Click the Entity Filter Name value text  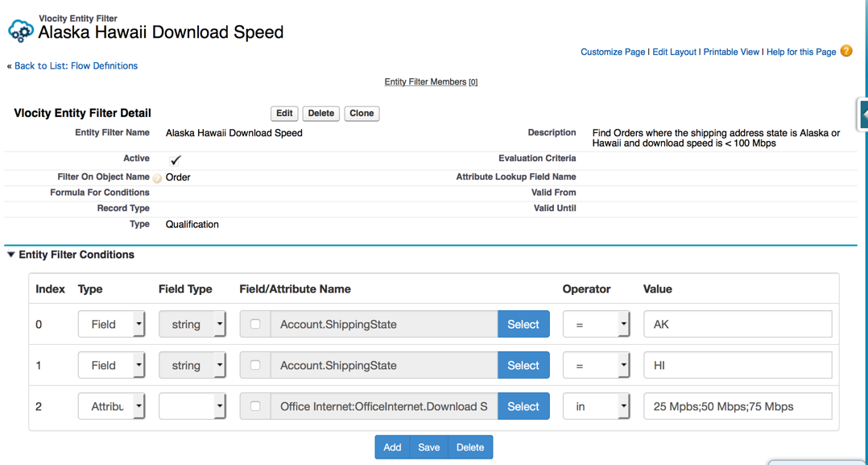coord(234,133)
